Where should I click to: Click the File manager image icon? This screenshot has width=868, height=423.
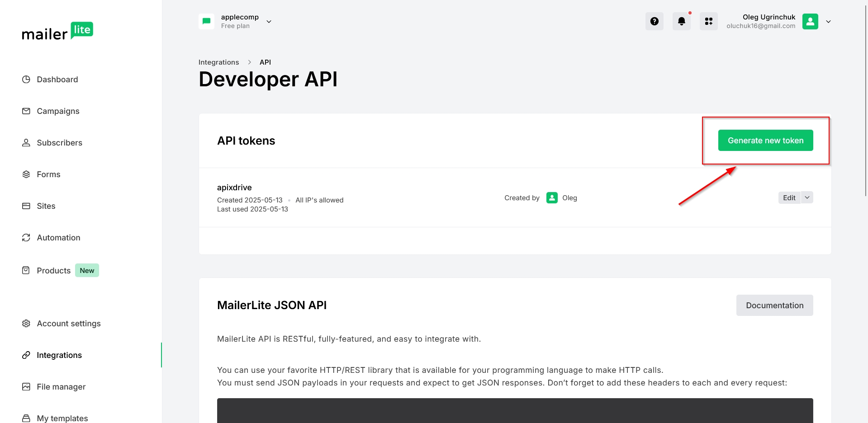[x=26, y=387]
